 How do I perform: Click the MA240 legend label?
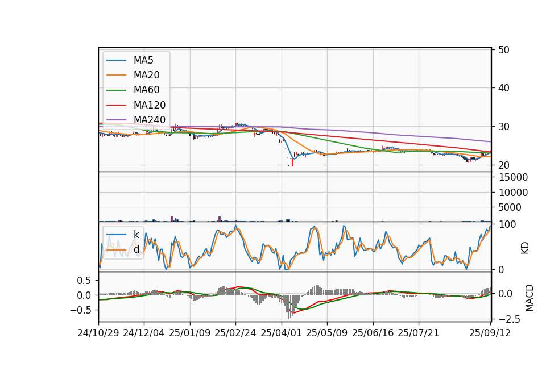[x=150, y=120]
